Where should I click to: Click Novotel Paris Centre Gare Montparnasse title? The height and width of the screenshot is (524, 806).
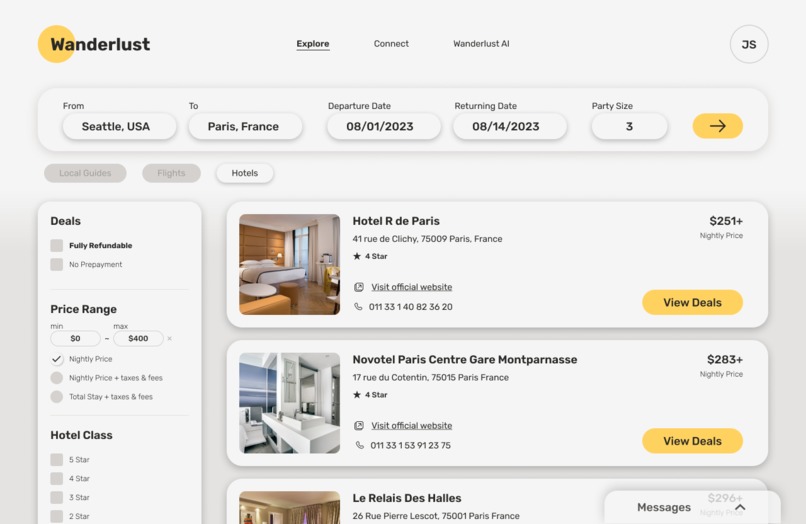pos(465,359)
